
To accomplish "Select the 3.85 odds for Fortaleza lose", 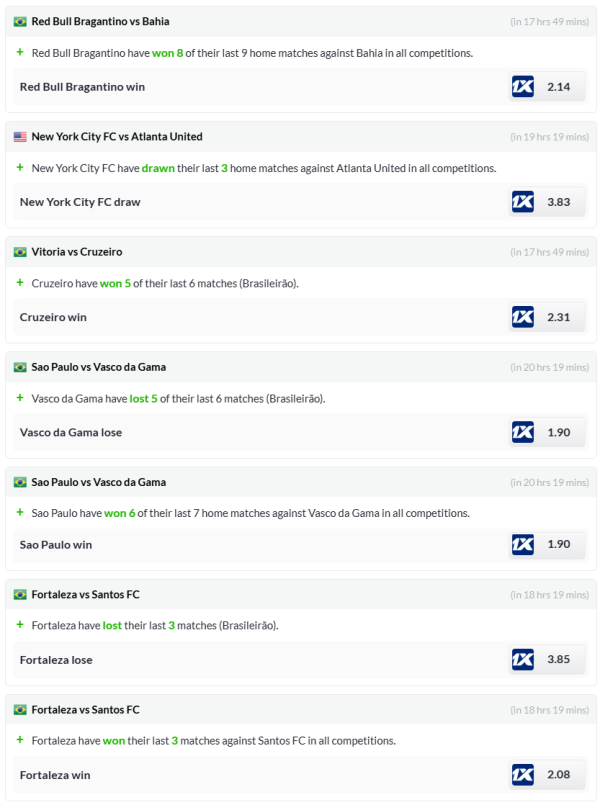I will tap(559, 660).
